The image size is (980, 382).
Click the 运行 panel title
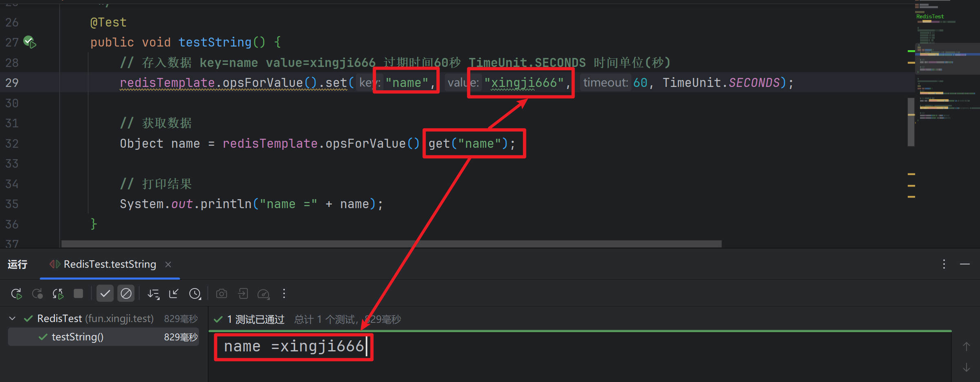tap(18, 264)
